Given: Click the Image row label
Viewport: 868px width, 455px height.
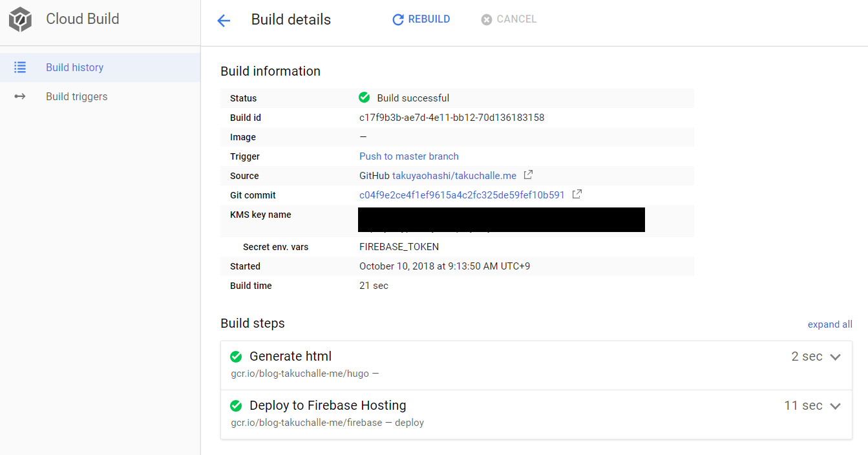Looking at the screenshot, I should 243,137.
